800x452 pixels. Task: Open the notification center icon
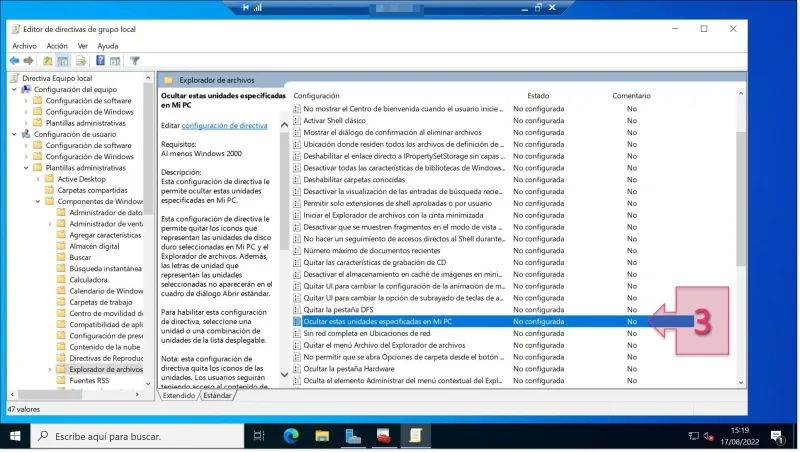click(x=777, y=437)
